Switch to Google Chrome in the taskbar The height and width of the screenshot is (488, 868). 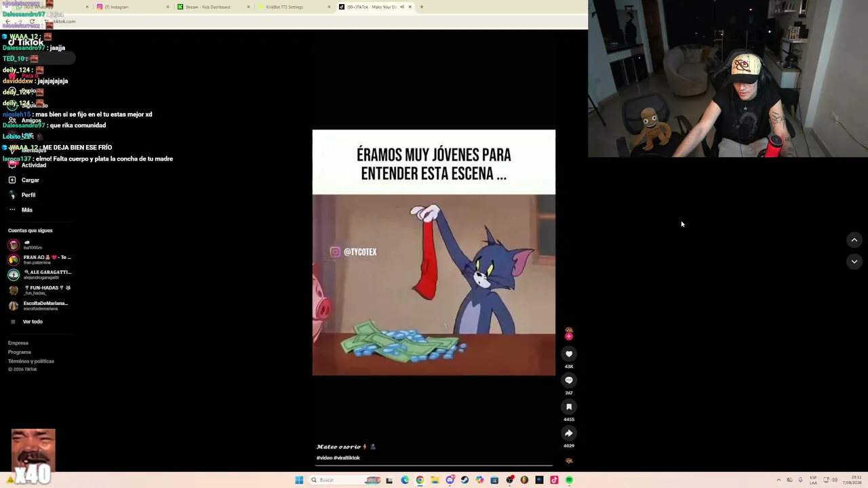pyautogui.click(x=420, y=480)
